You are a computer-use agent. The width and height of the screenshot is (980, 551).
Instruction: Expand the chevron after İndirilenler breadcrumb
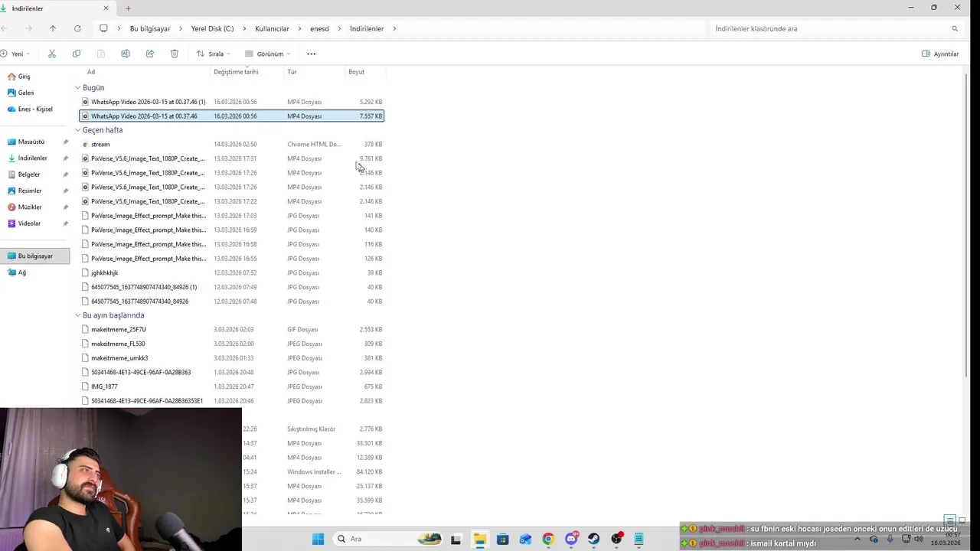coord(394,28)
